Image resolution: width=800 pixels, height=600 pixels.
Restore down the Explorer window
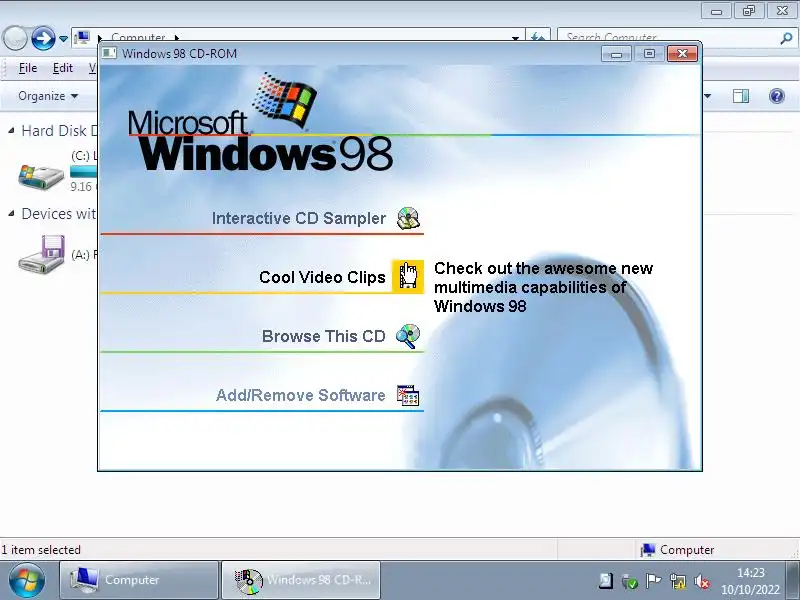749,11
